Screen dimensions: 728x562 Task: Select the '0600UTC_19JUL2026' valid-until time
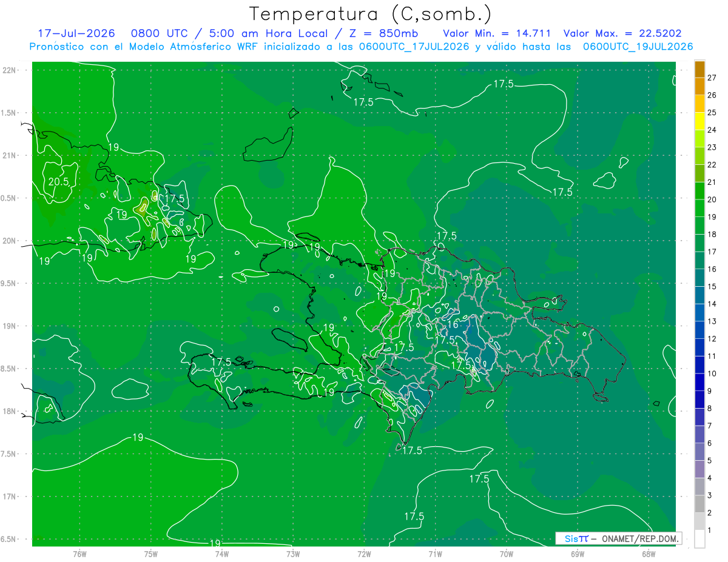coord(638,47)
